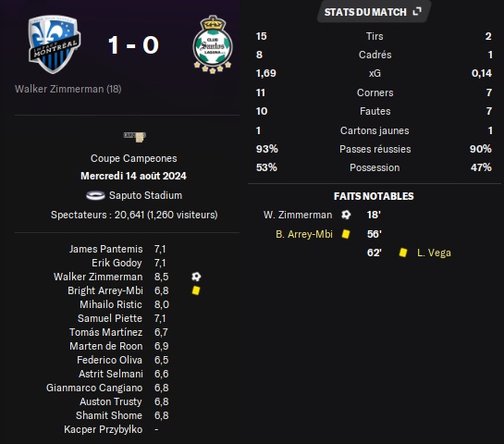Screen dimensions: 504x444
Task: Click the Coupe Campeones competition logo
Action: pos(135,137)
